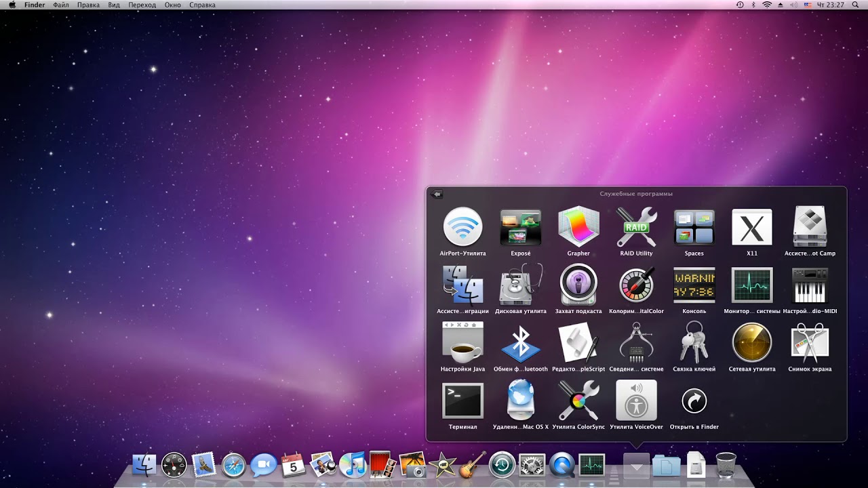Open Safari from the Dock

pos(233,465)
